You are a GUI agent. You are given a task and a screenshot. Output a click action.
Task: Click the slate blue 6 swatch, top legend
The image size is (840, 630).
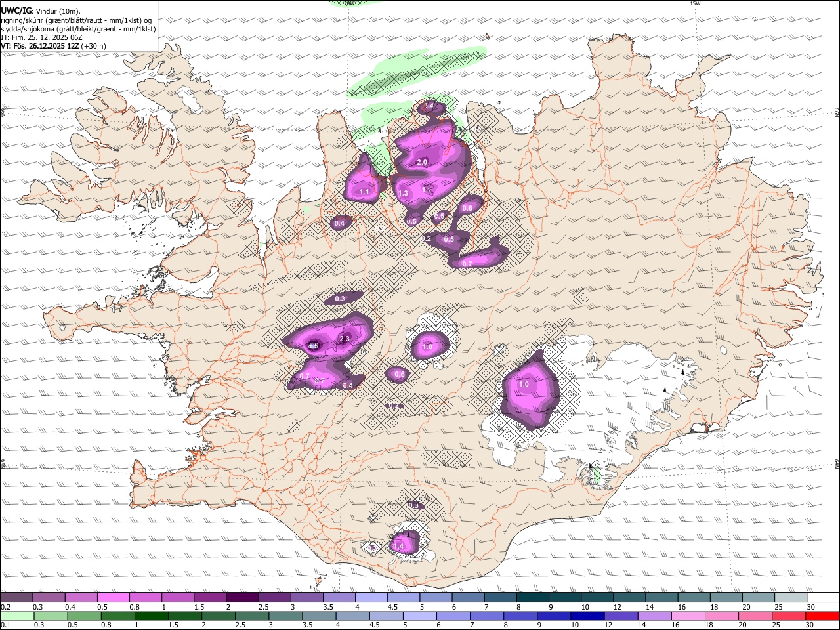click(468, 598)
